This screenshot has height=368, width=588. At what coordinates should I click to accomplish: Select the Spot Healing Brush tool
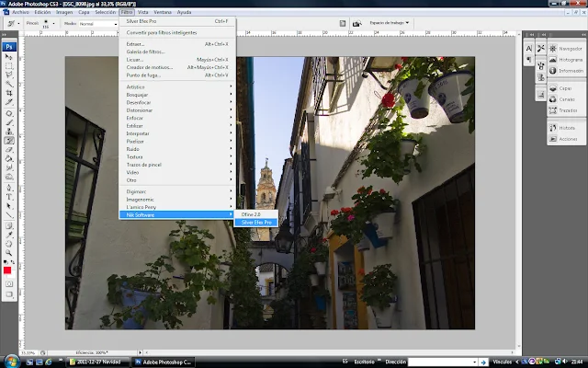[9, 113]
